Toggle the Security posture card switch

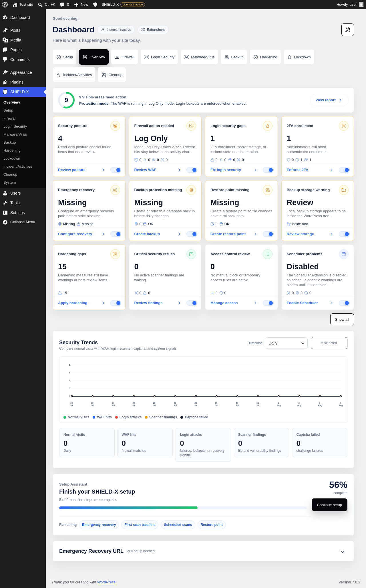click(116, 170)
